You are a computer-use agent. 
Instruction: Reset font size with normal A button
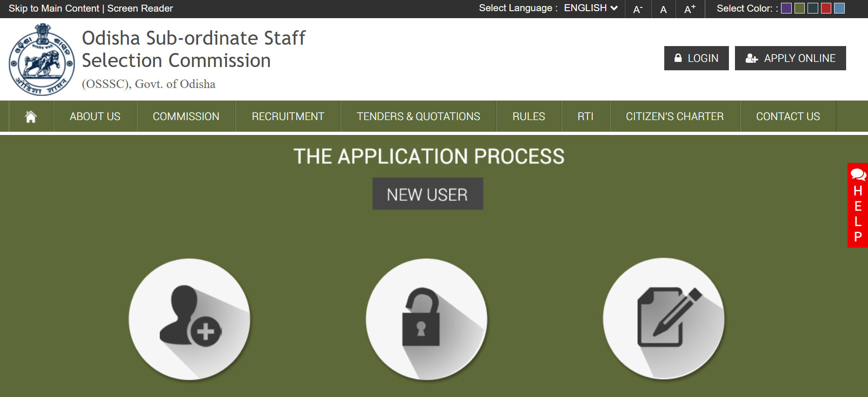point(663,9)
